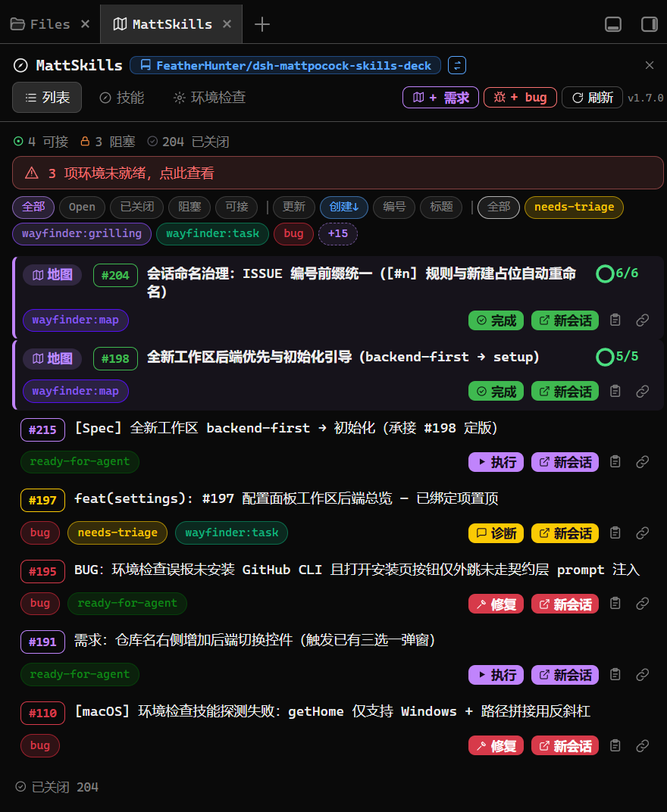Switch to the 技能 skills view
Screen dimensions: 667x812
click(x=122, y=98)
